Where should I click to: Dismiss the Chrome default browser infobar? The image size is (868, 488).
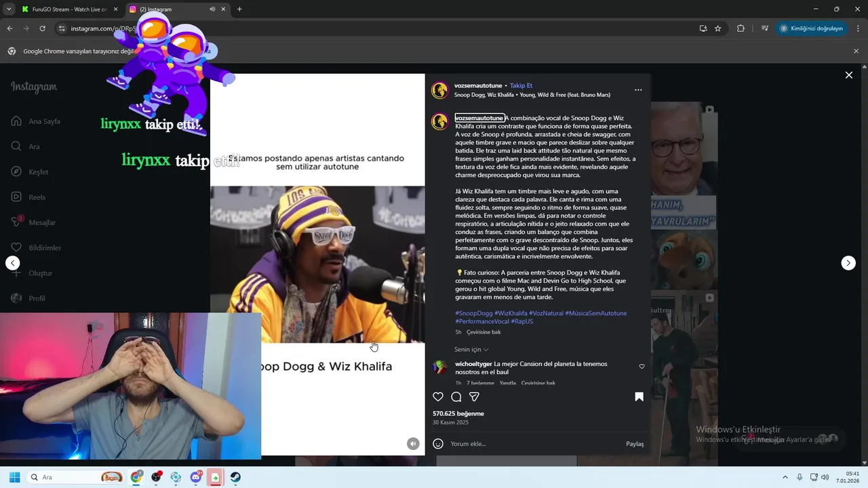click(856, 51)
